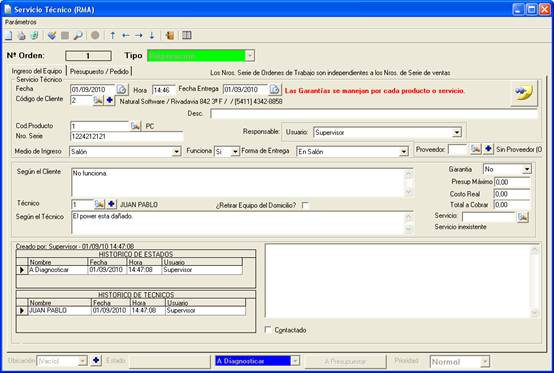Search technician with Técnico lookup icon

click(99, 204)
